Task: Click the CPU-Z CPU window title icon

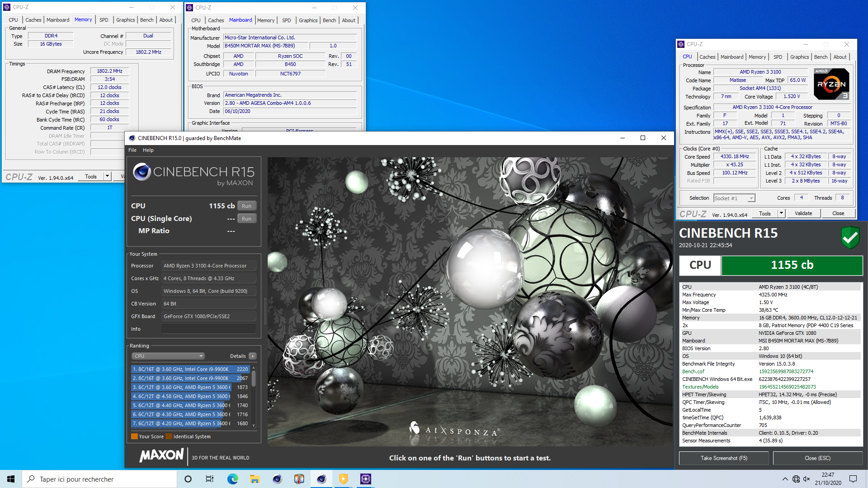Action: (x=681, y=44)
